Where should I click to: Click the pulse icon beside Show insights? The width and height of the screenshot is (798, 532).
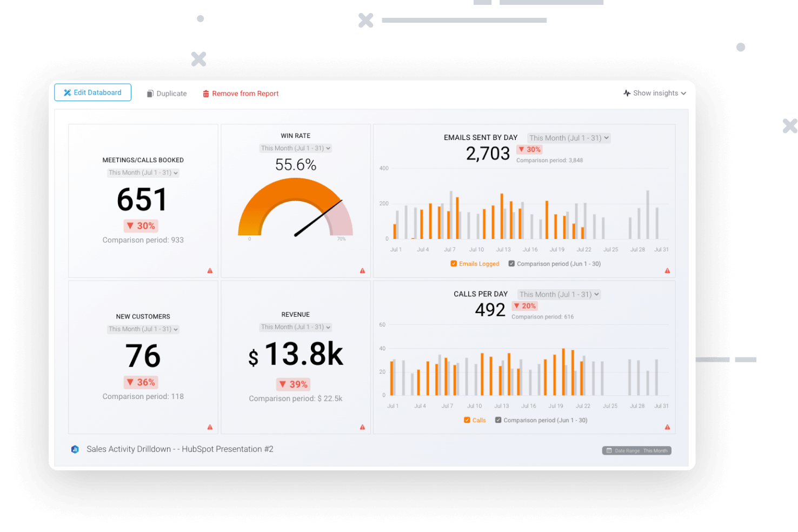point(627,92)
